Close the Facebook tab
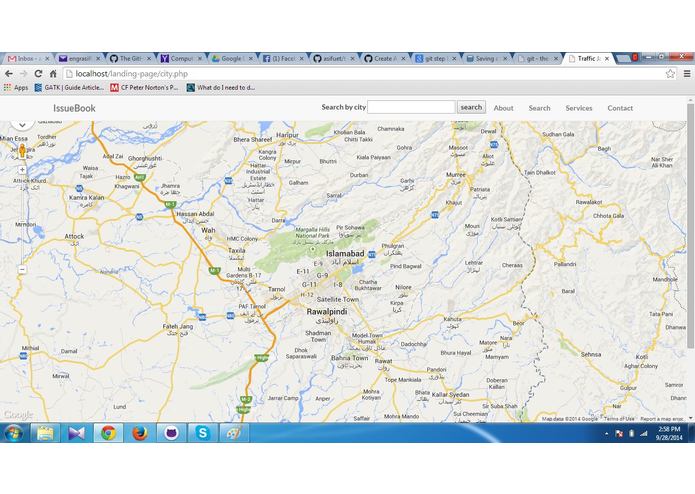 pyautogui.click(x=301, y=58)
